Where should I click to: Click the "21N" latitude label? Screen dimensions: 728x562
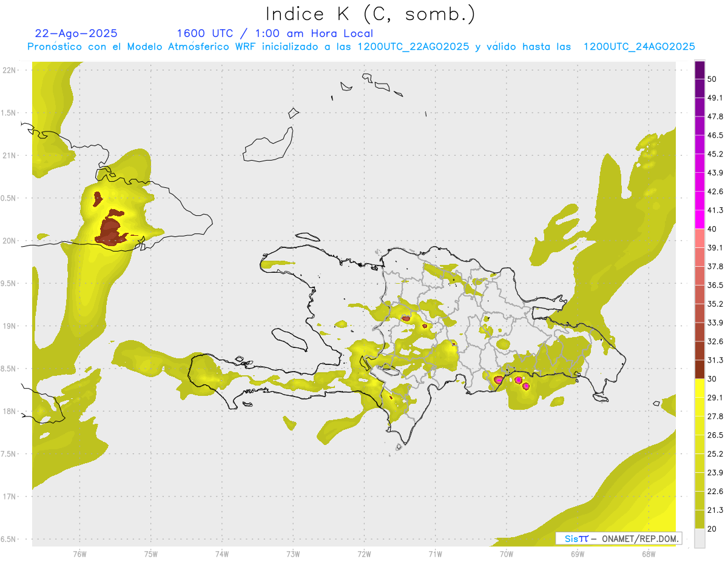[x=9, y=155]
